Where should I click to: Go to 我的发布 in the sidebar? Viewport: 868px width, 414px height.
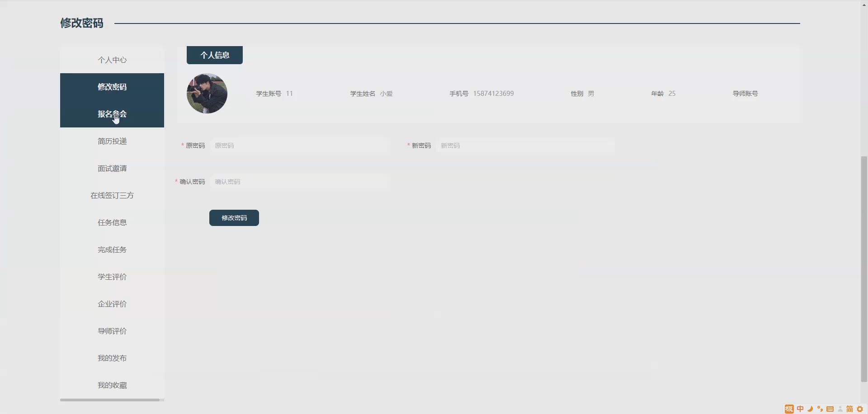(x=112, y=358)
